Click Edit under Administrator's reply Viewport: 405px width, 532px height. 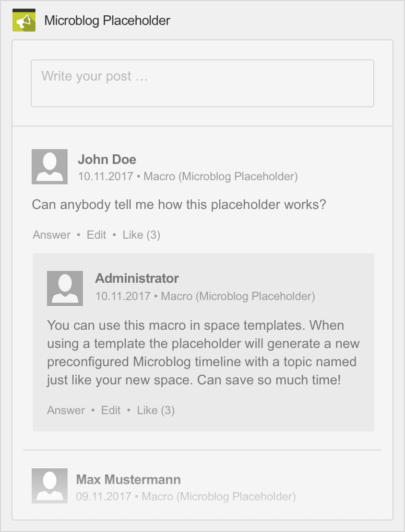[111, 410]
